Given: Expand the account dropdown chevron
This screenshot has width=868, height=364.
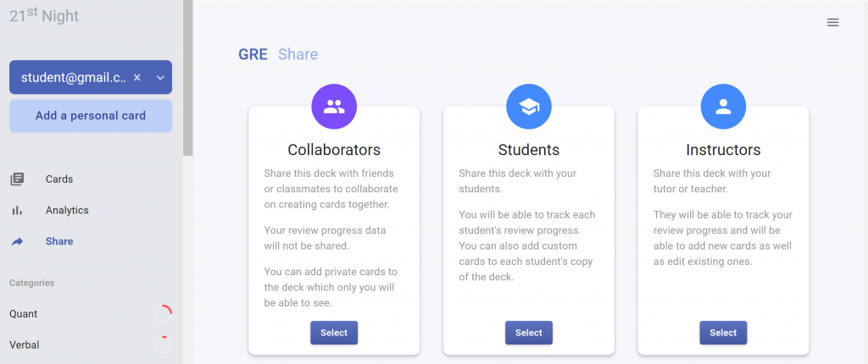Looking at the screenshot, I should (x=160, y=77).
